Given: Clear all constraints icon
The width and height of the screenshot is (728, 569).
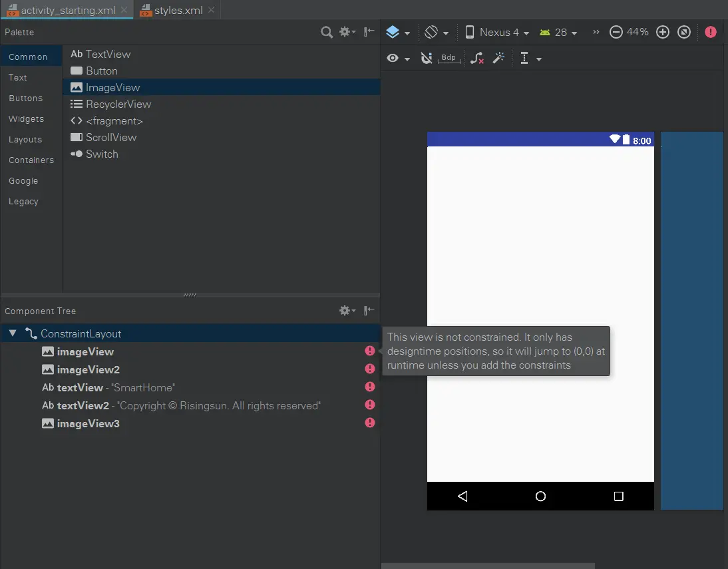Looking at the screenshot, I should [477, 58].
